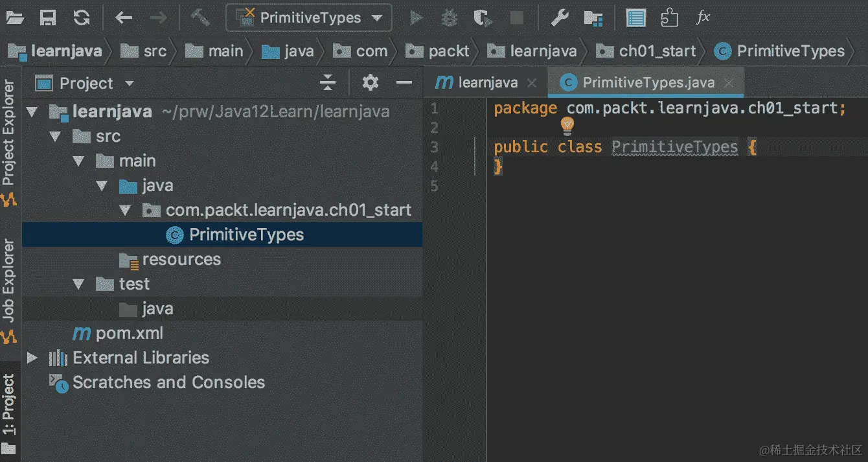Open the PrimitiveTypes run configuration dropdown
Image resolution: width=868 pixels, height=462 pixels.
coord(309,18)
